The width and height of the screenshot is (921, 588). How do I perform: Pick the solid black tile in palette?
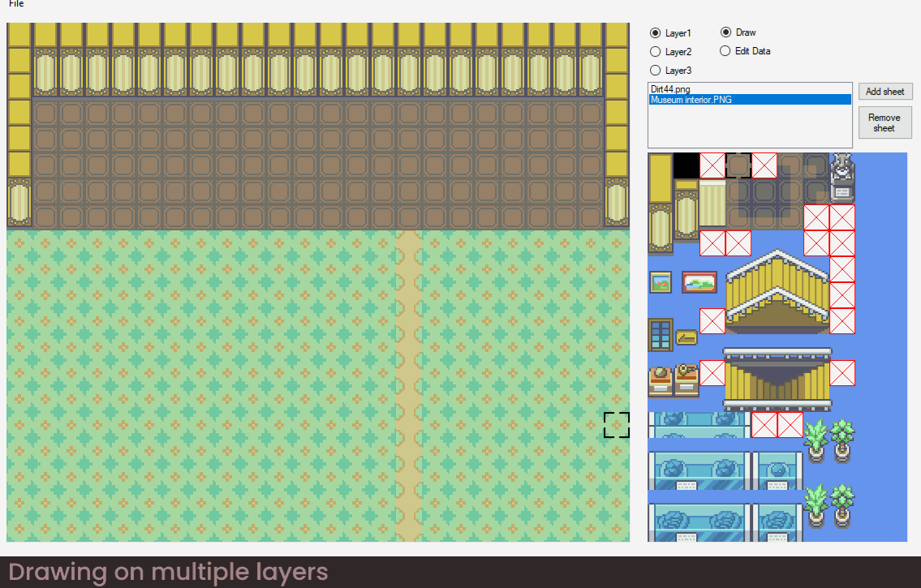(x=686, y=165)
